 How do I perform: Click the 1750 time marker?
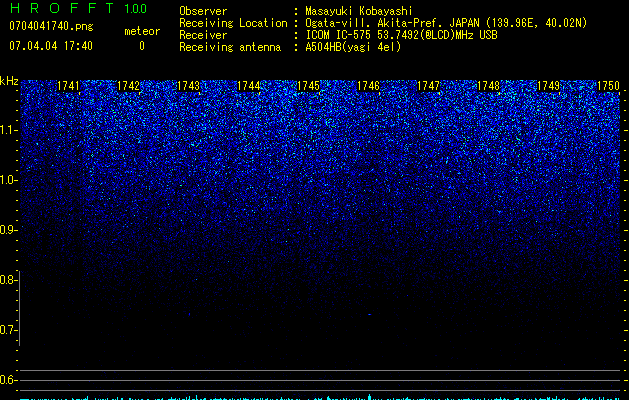tap(609, 86)
